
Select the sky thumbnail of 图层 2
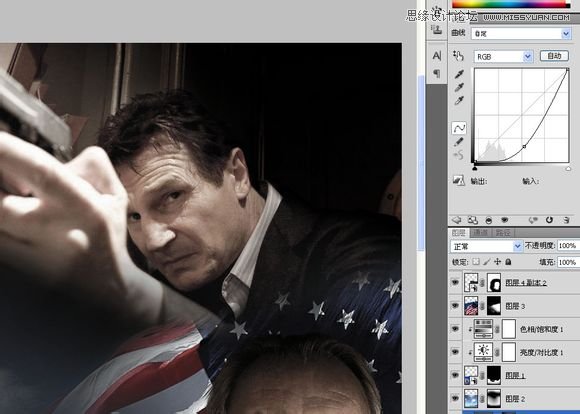coord(471,398)
